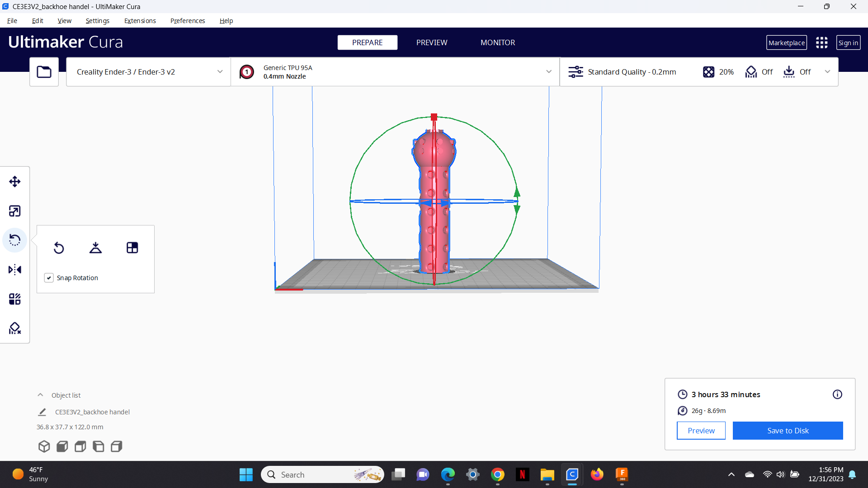Image resolution: width=868 pixels, height=488 pixels.
Task: Open file folder icon button
Action: point(44,72)
